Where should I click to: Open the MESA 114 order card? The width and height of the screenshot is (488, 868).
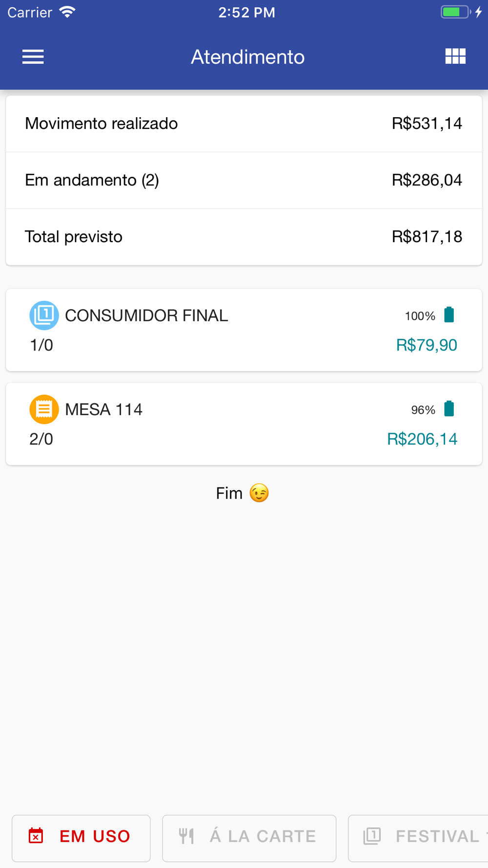(x=244, y=424)
